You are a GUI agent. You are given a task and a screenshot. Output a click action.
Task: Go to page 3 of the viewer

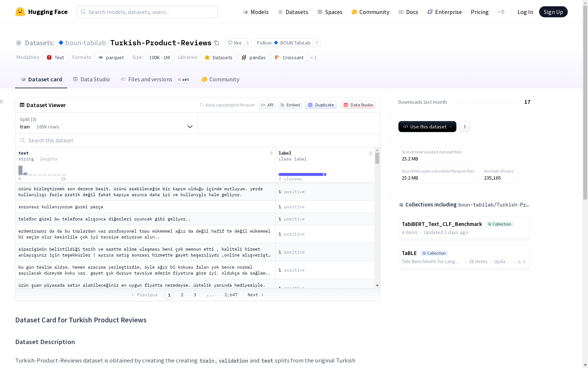coord(195,295)
